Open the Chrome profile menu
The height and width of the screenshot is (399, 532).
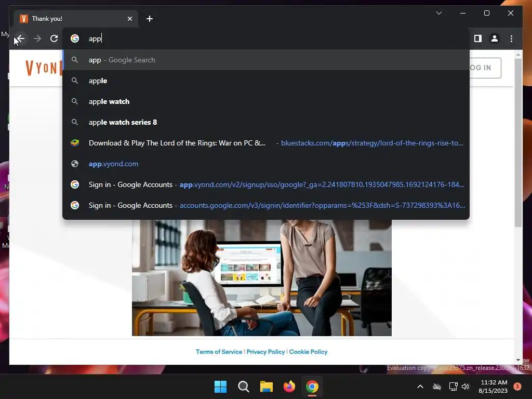coord(495,38)
